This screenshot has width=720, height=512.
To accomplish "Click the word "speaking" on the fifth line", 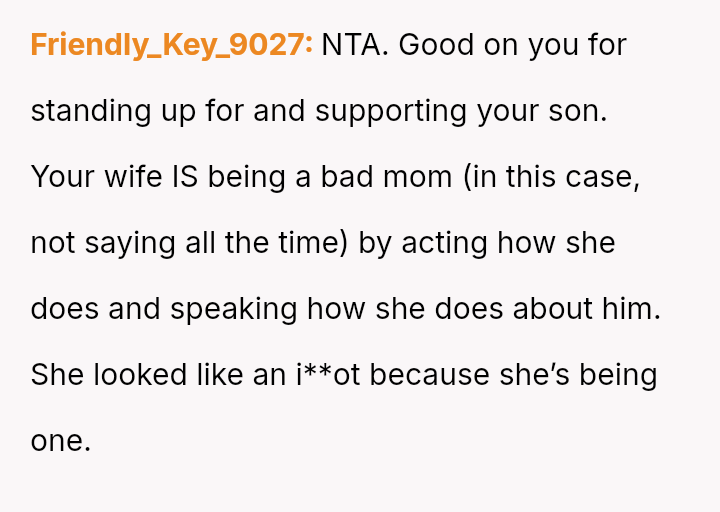I will tap(234, 309).
